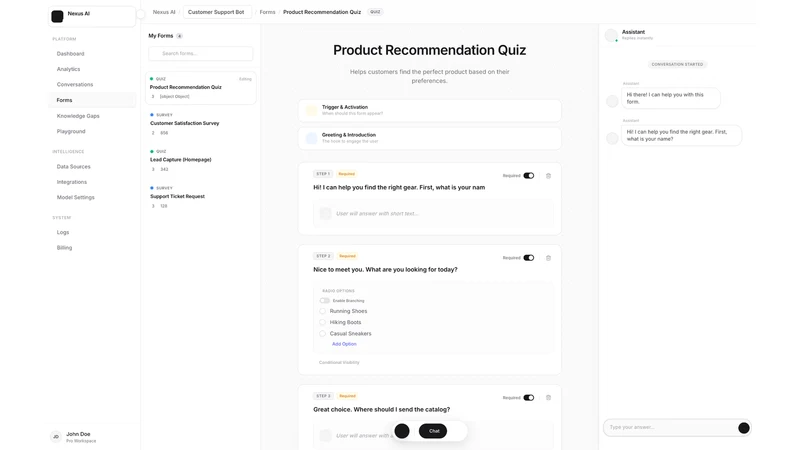Click the Hi there assistant chat message

(670, 98)
